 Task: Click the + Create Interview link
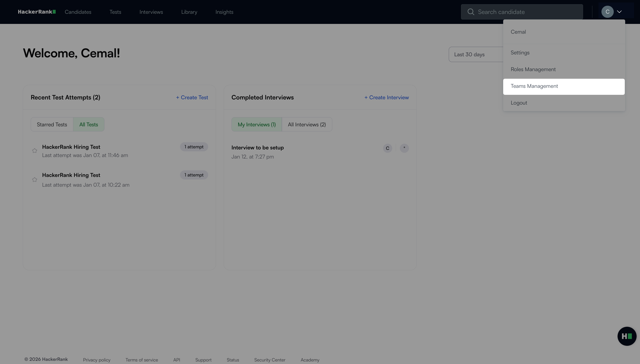coord(386,98)
